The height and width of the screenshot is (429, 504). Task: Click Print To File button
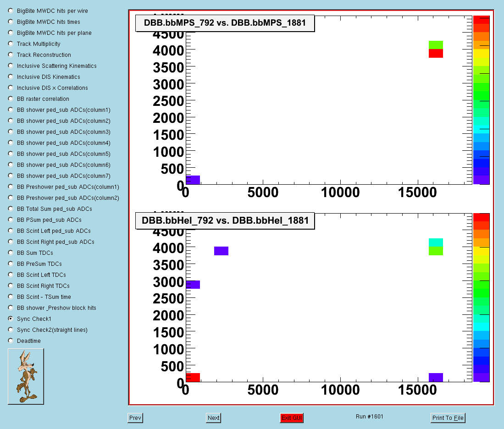click(x=448, y=418)
